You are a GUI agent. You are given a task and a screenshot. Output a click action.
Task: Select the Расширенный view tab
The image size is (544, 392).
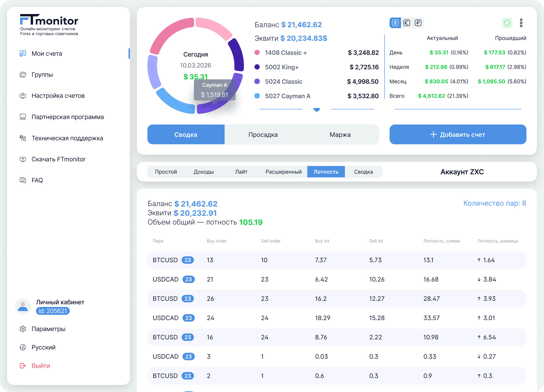tap(283, 172)
